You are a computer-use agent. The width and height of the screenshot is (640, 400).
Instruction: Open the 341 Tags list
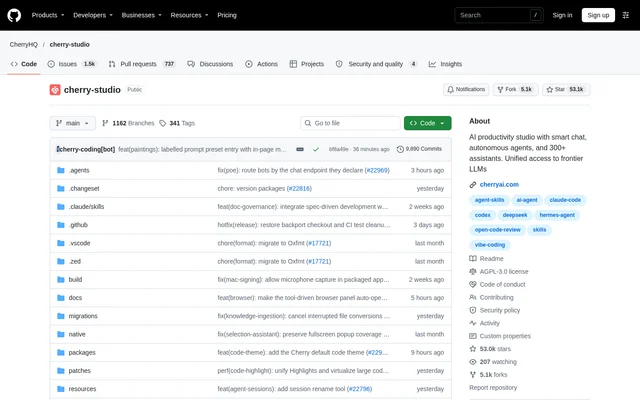tap(177, 123)
